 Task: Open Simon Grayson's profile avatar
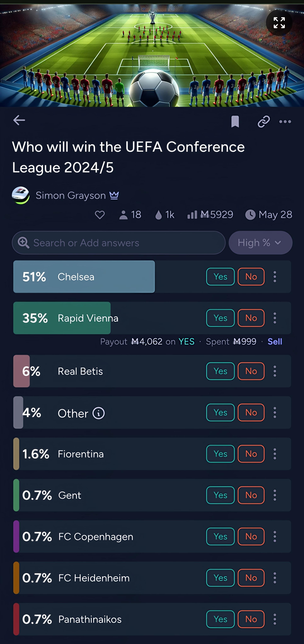(20, 195)
